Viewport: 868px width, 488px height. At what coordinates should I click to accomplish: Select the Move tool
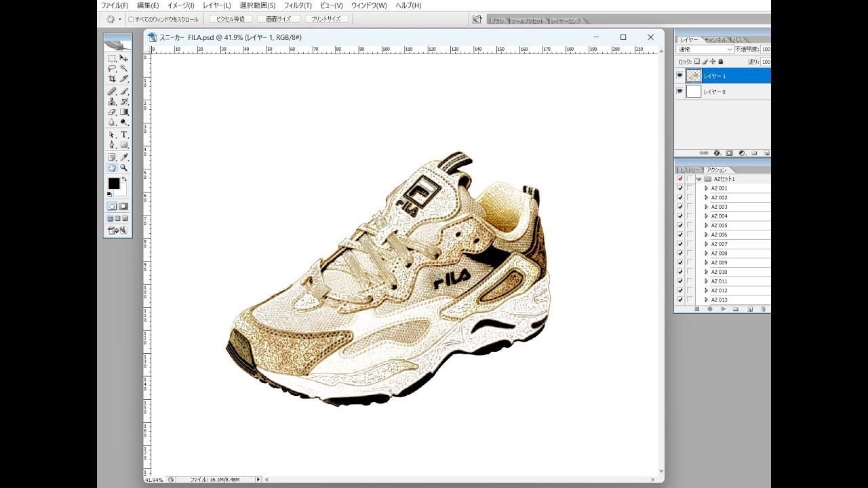pyautogui.click(x=124, y=58)
